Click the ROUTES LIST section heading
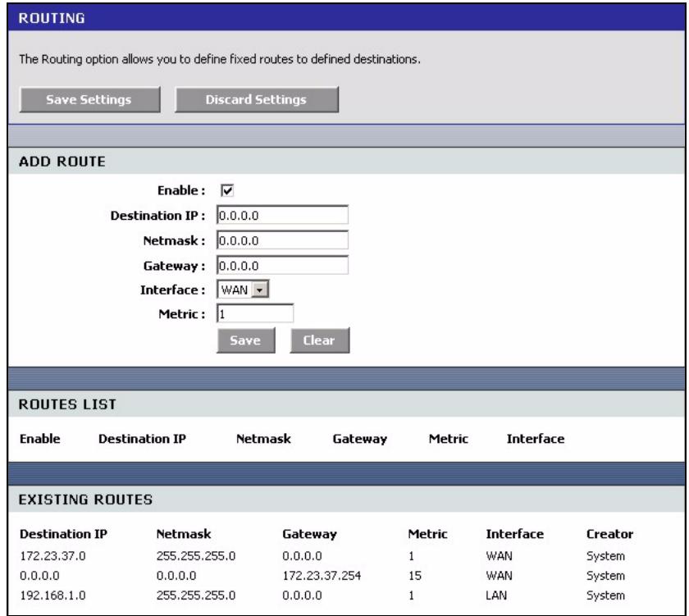 click(67, 404)
